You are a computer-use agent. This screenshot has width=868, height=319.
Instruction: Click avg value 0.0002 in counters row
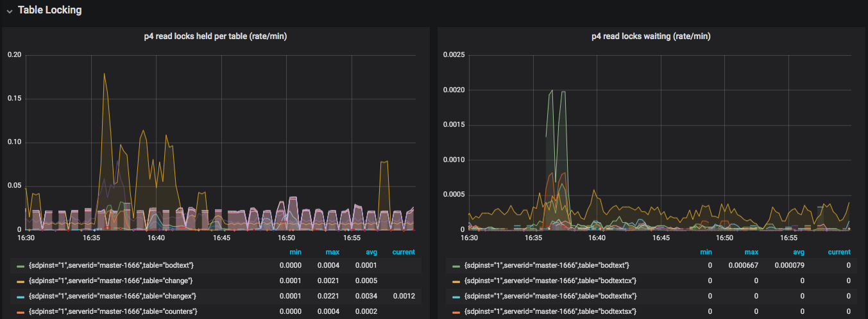366,311
